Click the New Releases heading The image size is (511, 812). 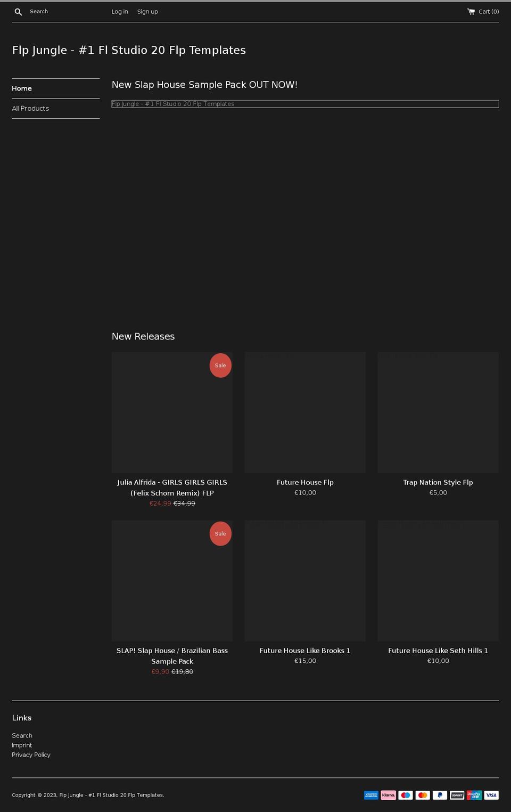coord(143,337)
